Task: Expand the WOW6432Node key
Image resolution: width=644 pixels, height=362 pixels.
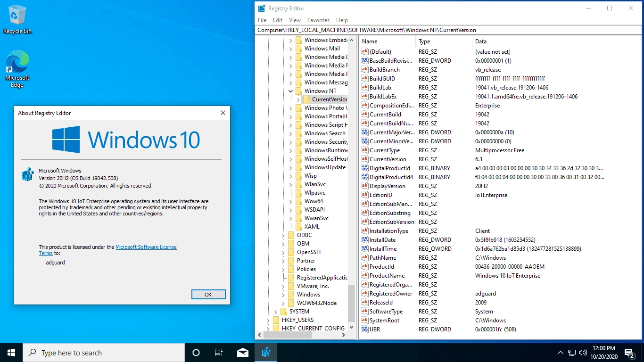Action: pyautogui.click(x=283, y=303)
